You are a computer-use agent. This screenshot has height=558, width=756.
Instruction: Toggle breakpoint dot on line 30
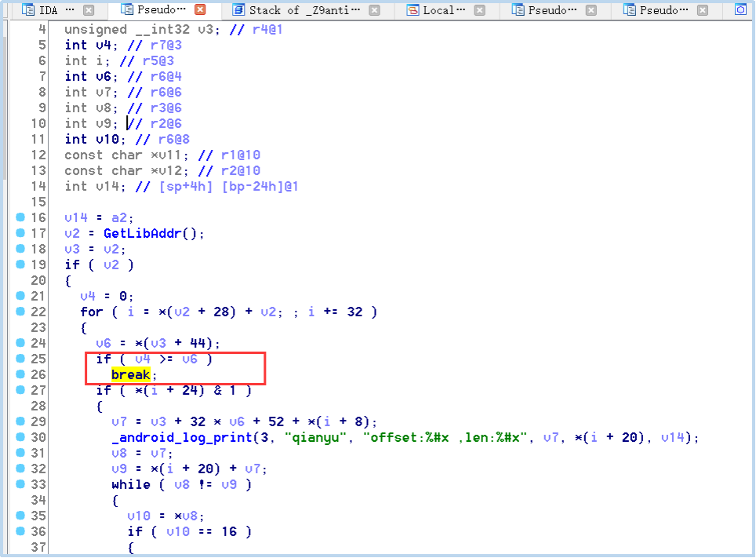[x=20, y=437]
